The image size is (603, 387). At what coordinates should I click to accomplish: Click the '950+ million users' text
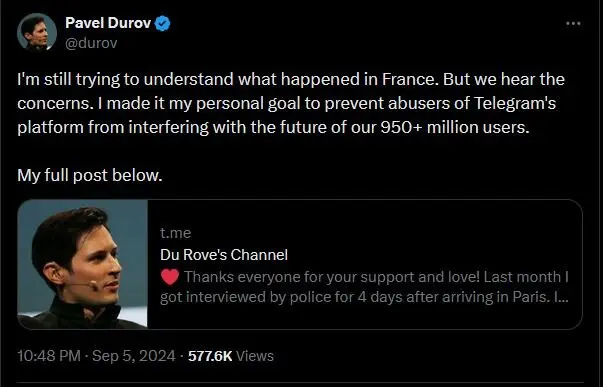point(455,127)
